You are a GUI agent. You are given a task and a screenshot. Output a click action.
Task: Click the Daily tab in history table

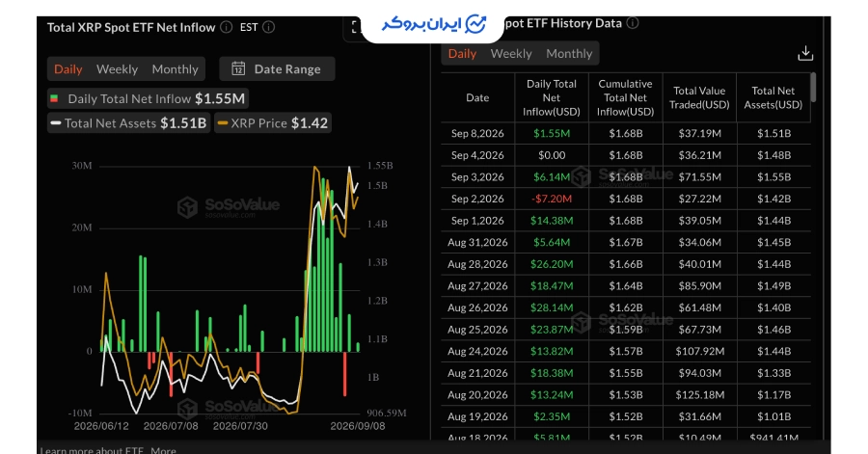[x=462, y=54]
